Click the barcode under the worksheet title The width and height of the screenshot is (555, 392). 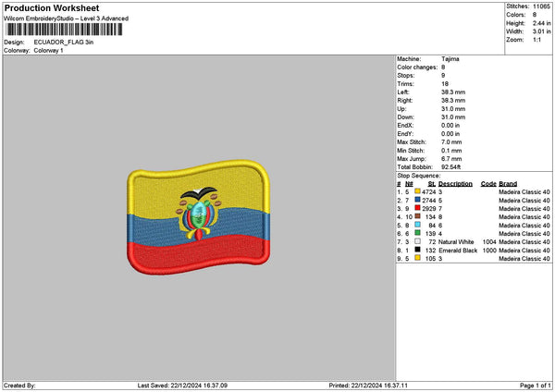(64, 30)
